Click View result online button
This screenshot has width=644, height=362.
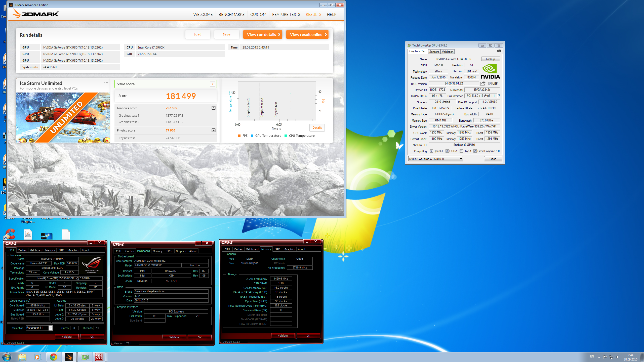pyautogui.click(x=307, y=34)
